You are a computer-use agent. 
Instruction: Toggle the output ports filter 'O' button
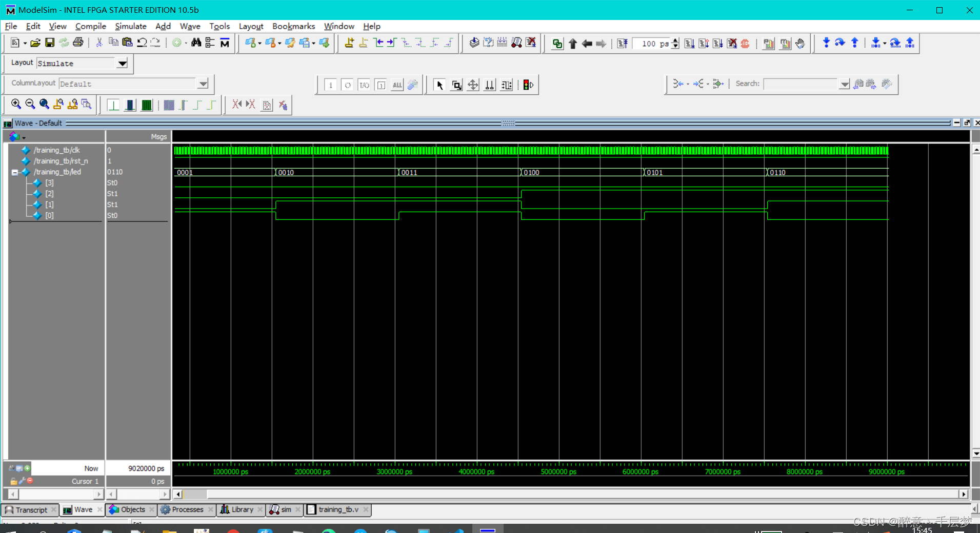[x=348, y=85]
